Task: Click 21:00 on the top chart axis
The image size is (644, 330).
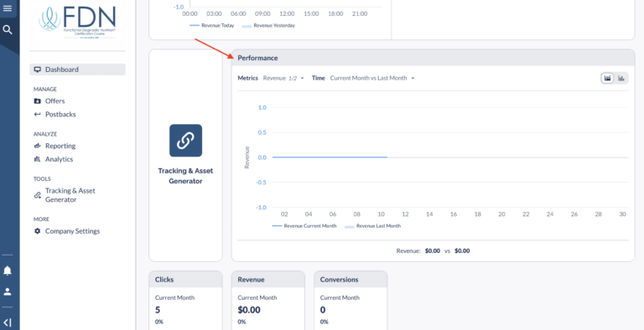Action: pos(360,13)
